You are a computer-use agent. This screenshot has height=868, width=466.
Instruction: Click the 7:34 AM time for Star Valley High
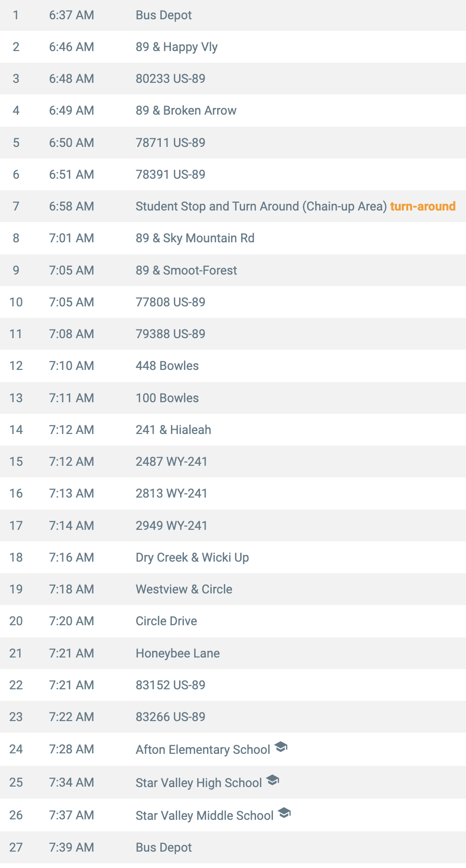[71, 782]
